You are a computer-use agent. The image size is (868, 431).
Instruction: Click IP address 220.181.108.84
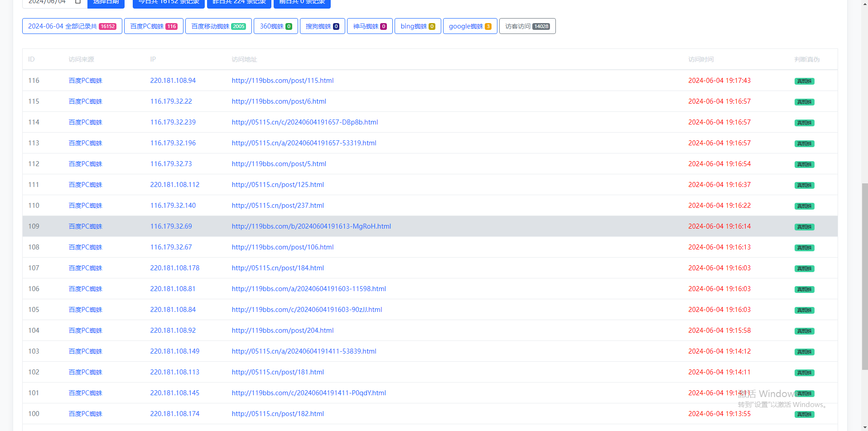coord(173,310)
